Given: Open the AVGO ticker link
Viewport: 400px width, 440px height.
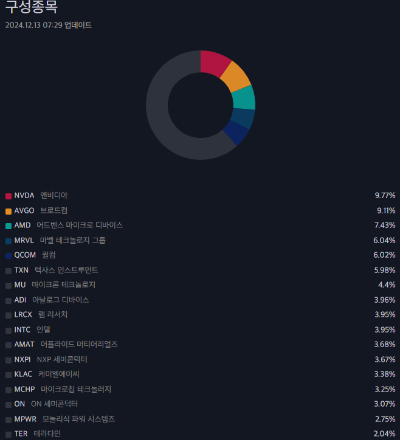Looking at the screenshot, I should coord(24,211).
